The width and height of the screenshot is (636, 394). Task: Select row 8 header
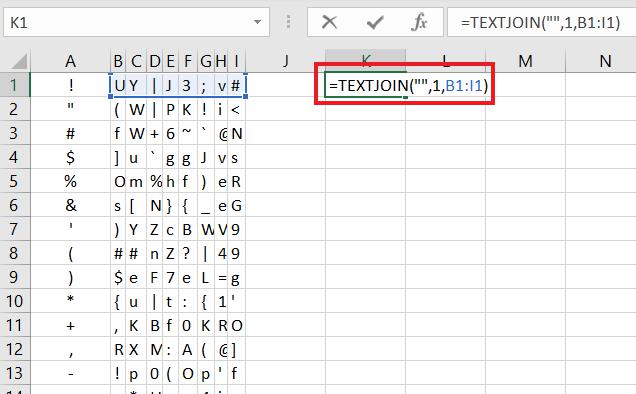click(x=15, y=252)
